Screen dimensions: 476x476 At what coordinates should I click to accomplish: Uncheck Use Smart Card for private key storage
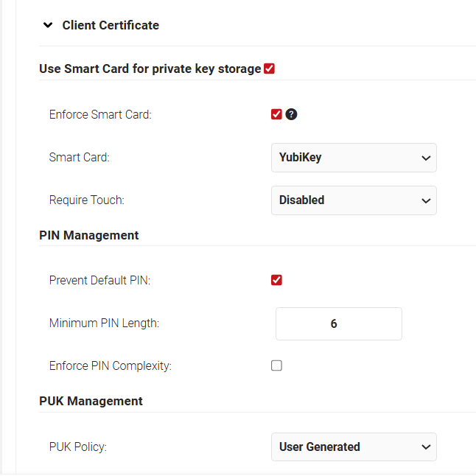(x=270, y=69)
